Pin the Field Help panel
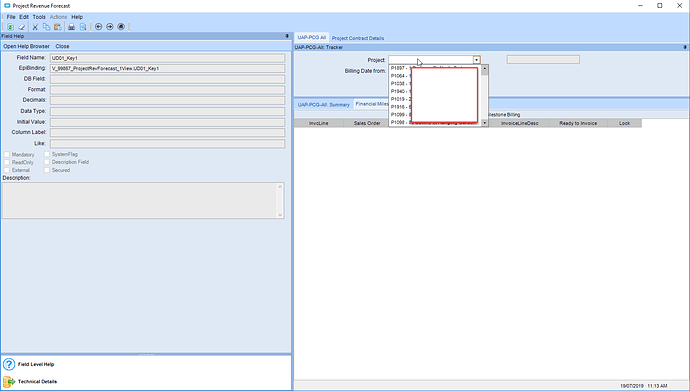 [x=287, y=36]
